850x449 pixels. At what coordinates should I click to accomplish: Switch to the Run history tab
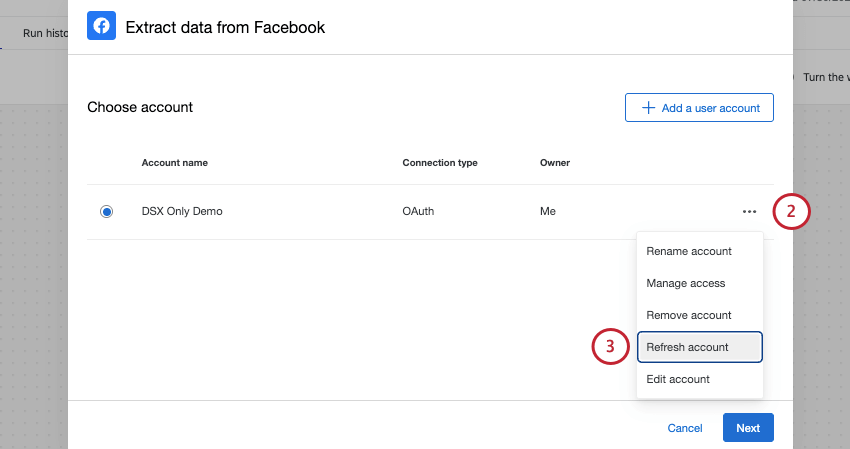(x=45, y=33)
